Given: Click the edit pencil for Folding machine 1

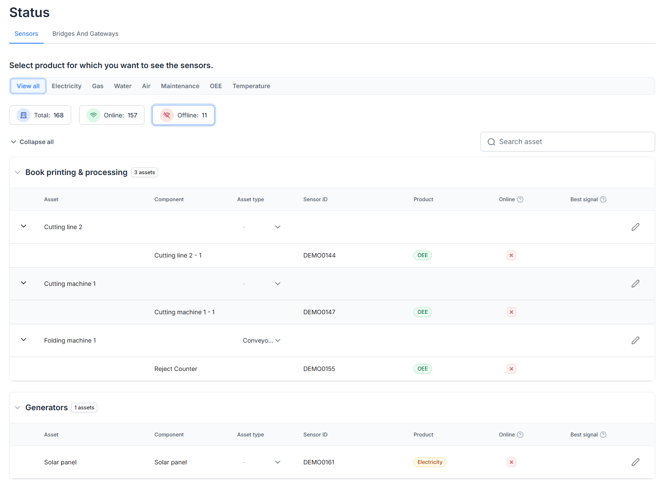Looking at the screenshot, I should (635, 340).
